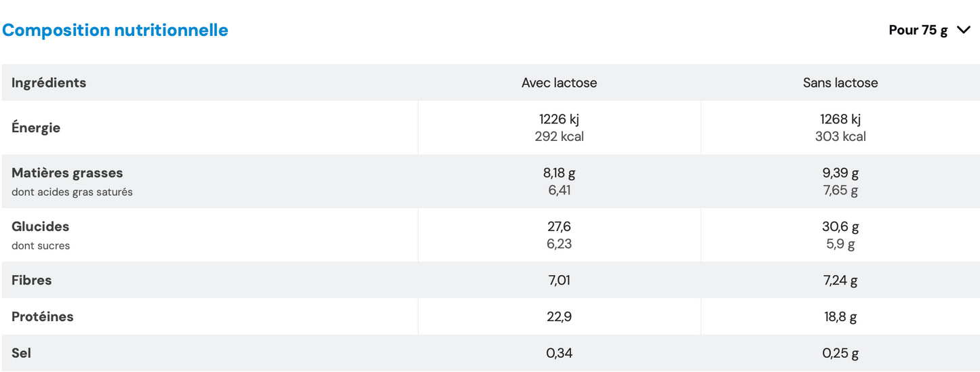Click the 1226 kj energy value
Screen dimensions: 980x372
coord(559,119)
